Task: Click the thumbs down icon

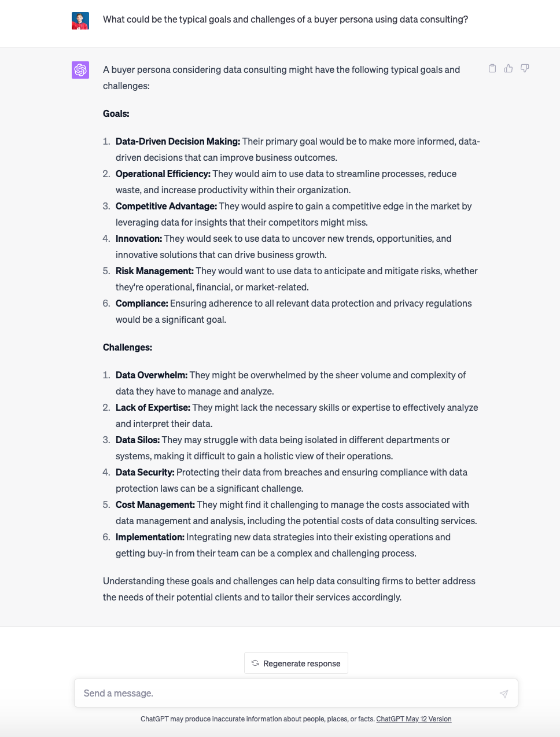Action: click(x=525, y=68)
